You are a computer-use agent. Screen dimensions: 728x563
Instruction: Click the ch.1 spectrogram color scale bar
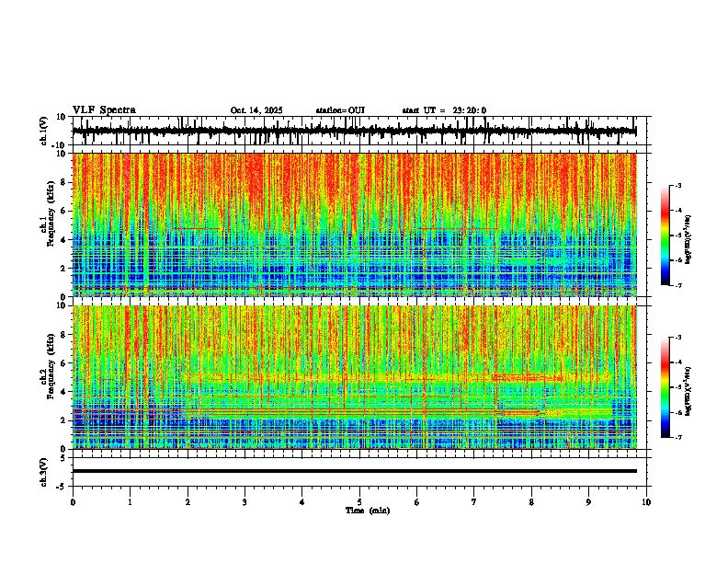[665, 236]
